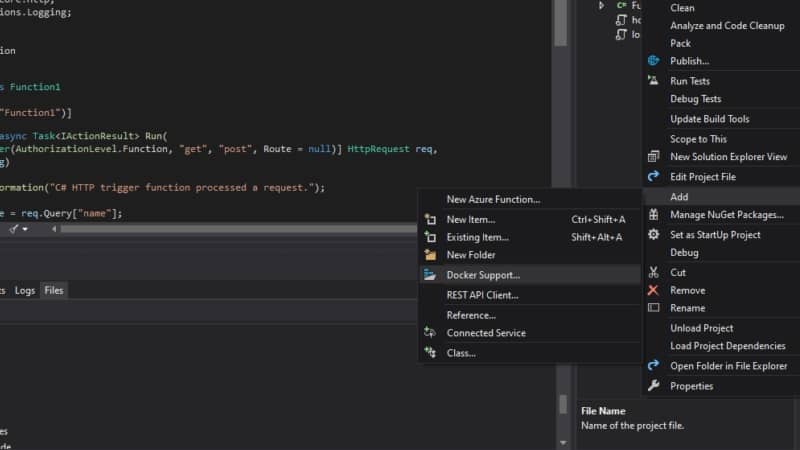This screenshot has height=450, width=800.
Task: Select Scope to This
Action: tap(698, 139)
